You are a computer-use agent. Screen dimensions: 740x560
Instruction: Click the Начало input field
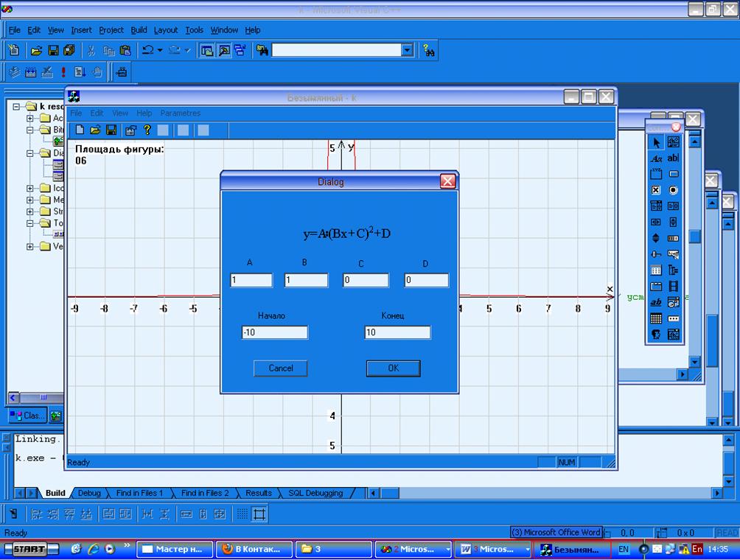point(274,333)
